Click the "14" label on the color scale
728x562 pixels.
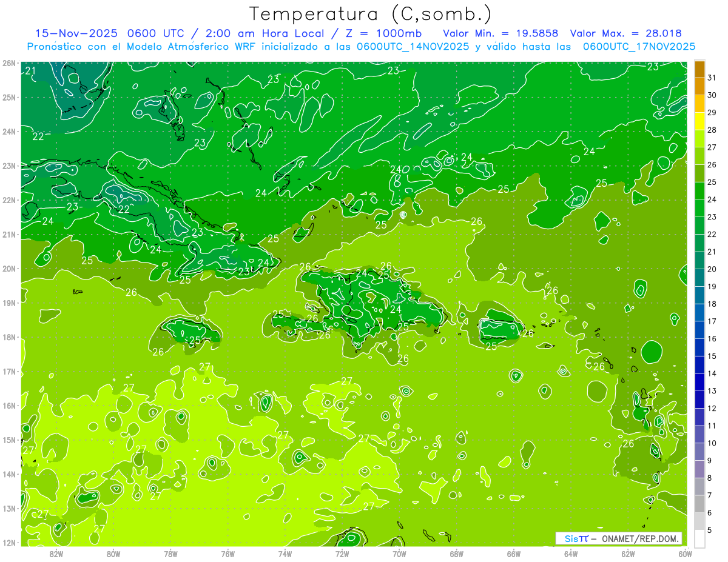(x=712, y=373)
